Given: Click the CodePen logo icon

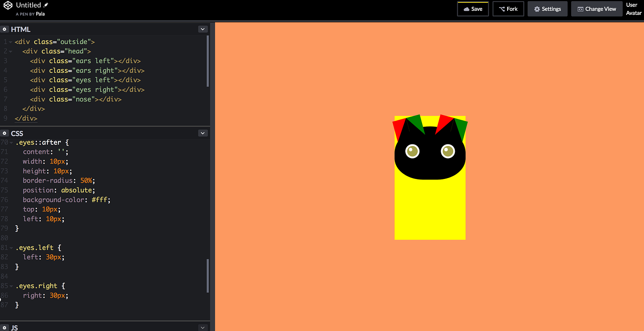Looking at the screenshot, I should pyautogui.click(x=8, y=6).
